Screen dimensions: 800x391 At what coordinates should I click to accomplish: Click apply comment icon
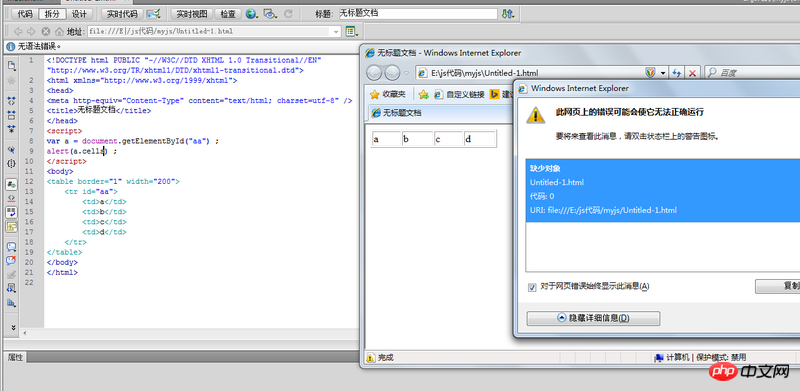[x=11, y=247]
